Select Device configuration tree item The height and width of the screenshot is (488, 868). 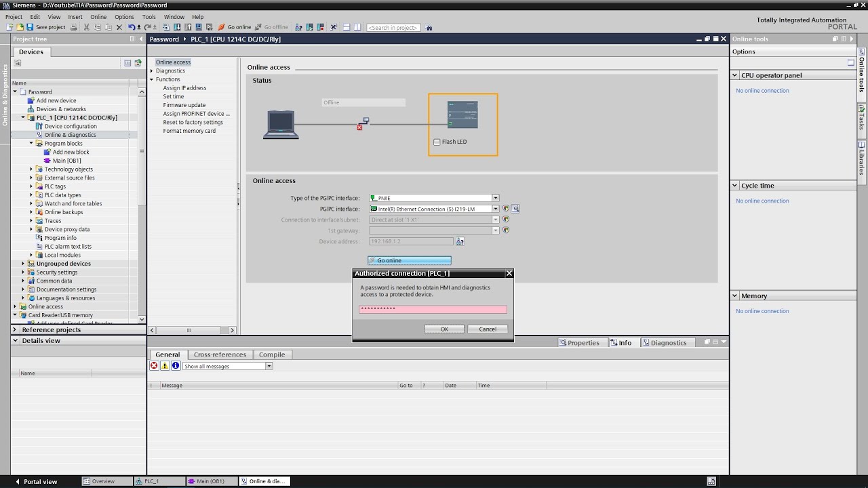coord(71,126)
